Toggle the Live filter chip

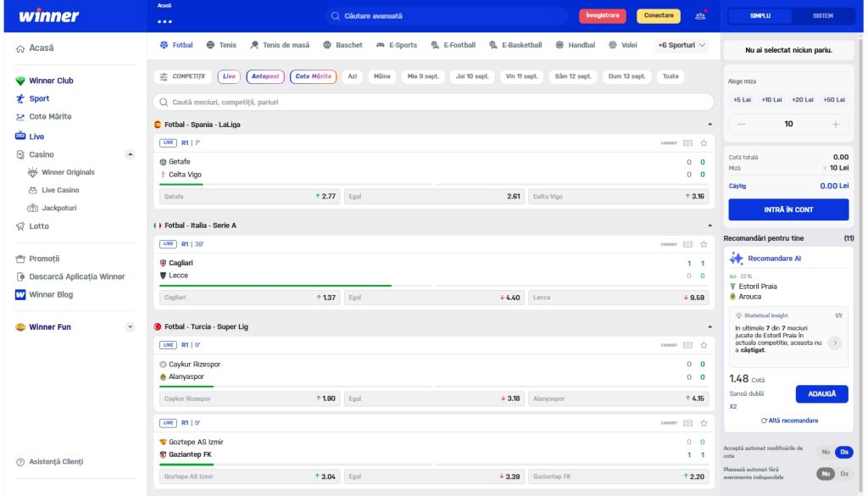click(x=229, y=76)
